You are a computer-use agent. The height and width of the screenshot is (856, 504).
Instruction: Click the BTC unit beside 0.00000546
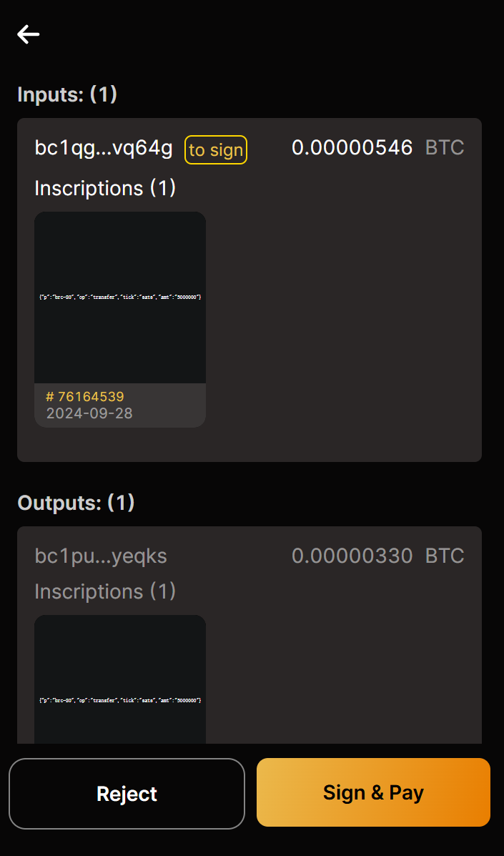445,148
